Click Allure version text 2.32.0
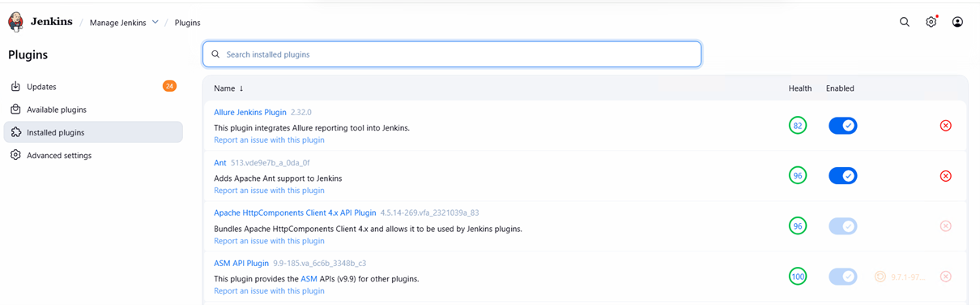This screenshot has height=305, width=980. [301, 112]
